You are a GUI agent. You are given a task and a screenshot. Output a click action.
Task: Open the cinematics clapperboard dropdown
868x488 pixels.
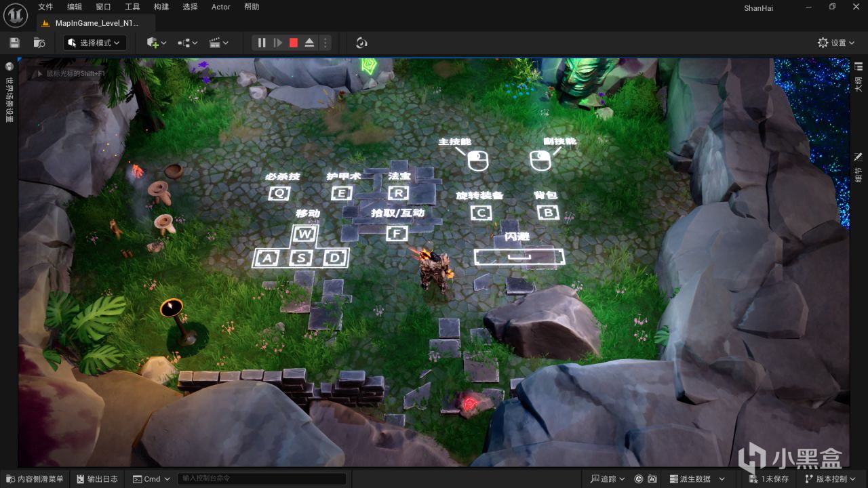(219, 43)
